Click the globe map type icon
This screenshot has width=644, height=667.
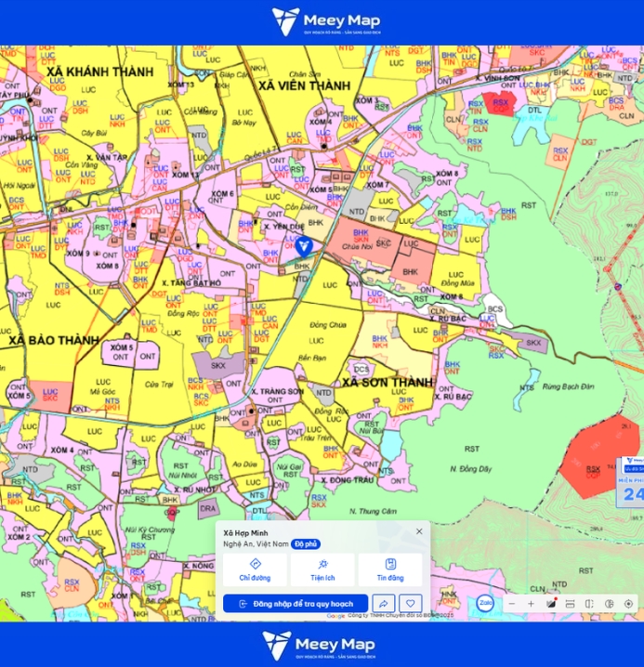[x=609, y=604]
